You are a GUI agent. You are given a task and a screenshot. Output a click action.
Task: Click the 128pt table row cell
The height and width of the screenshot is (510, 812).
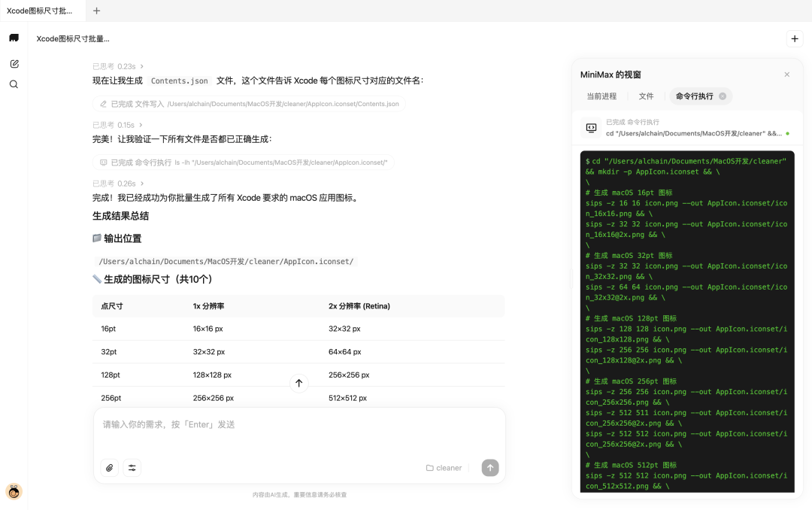click(111, 375)
